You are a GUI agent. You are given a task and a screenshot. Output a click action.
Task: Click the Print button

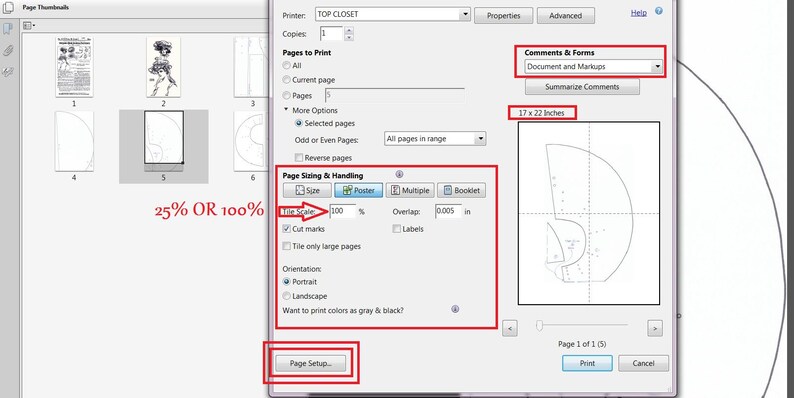(587, 363)
